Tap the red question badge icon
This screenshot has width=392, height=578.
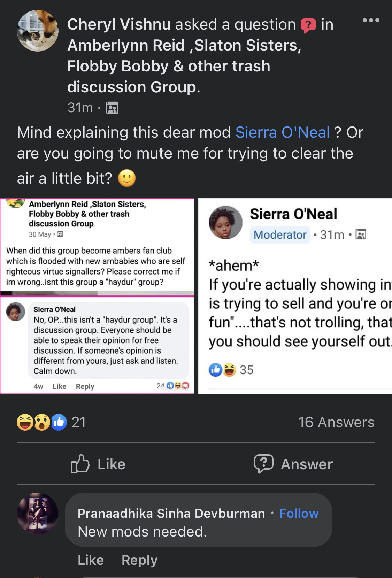tap(308, 25)
